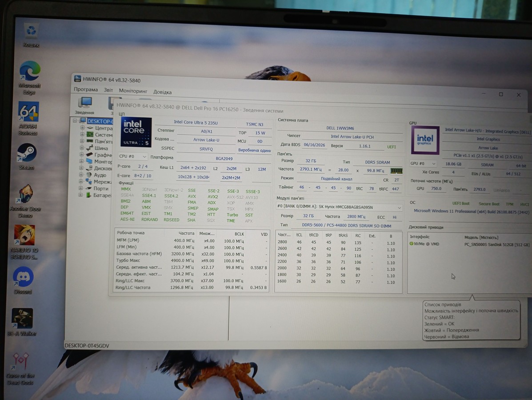The image size is (532, 400).
Task: Select the Мережа network tree icon
Action: click(89, 181)
